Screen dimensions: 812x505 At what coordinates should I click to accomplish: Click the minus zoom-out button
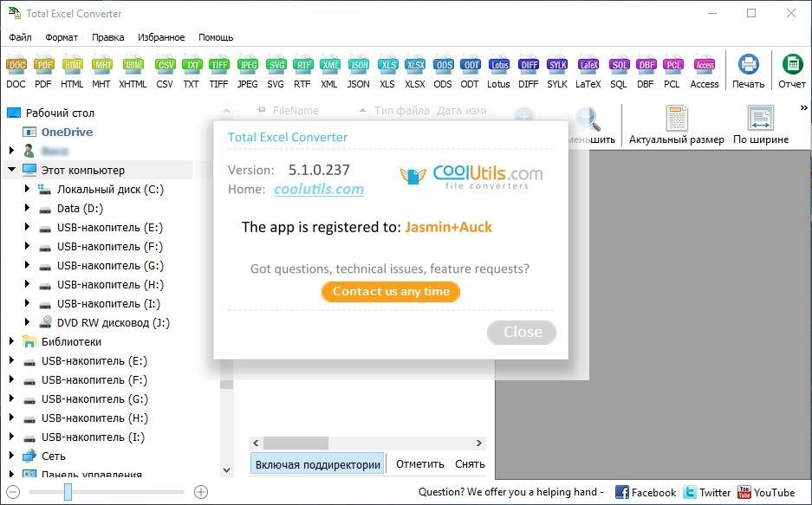(x=14, y=492)
